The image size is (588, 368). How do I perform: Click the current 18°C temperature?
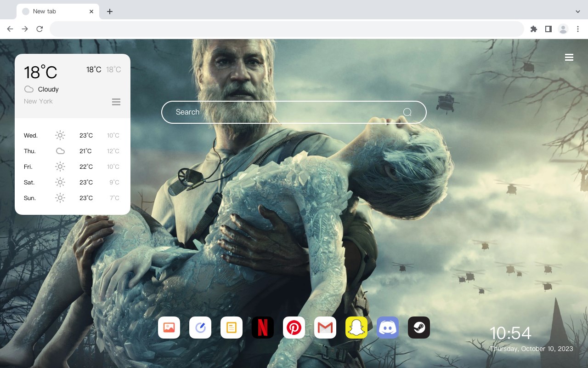[x=40, y=72]
